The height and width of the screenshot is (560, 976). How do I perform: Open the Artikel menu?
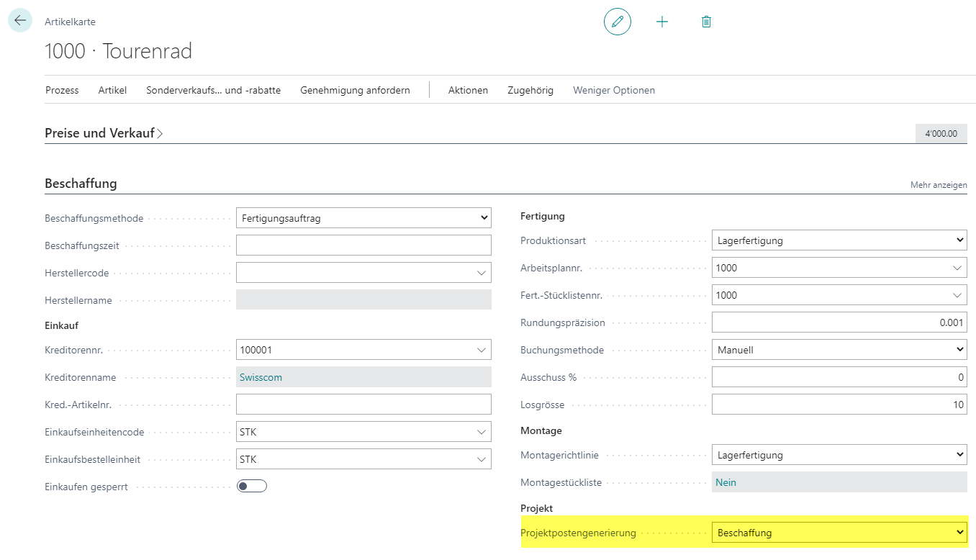(112, 90)
